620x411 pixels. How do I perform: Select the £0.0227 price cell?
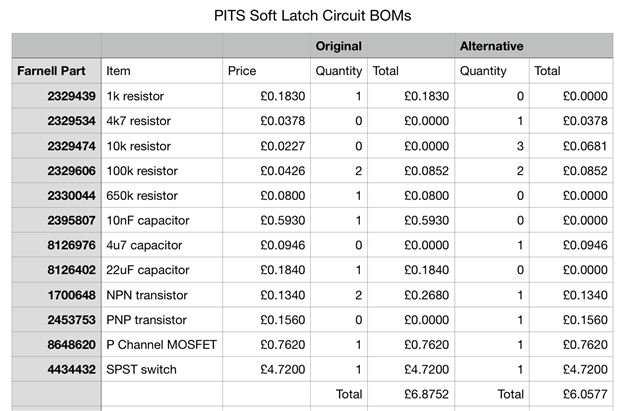click(265, 146)
